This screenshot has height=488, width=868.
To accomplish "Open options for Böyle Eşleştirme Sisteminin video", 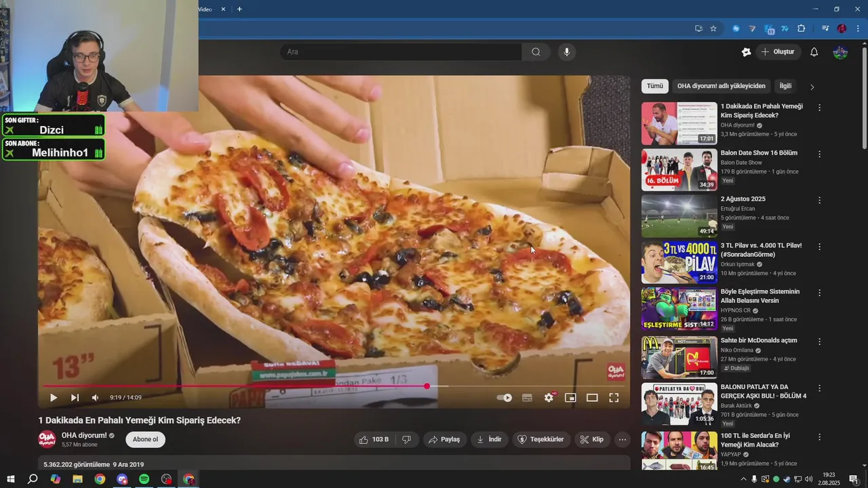I will click(819, 293).
